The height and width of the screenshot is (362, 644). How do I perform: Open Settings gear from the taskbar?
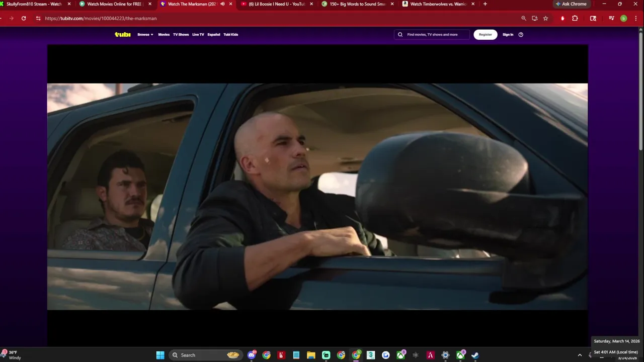click(x=445, y=355)
